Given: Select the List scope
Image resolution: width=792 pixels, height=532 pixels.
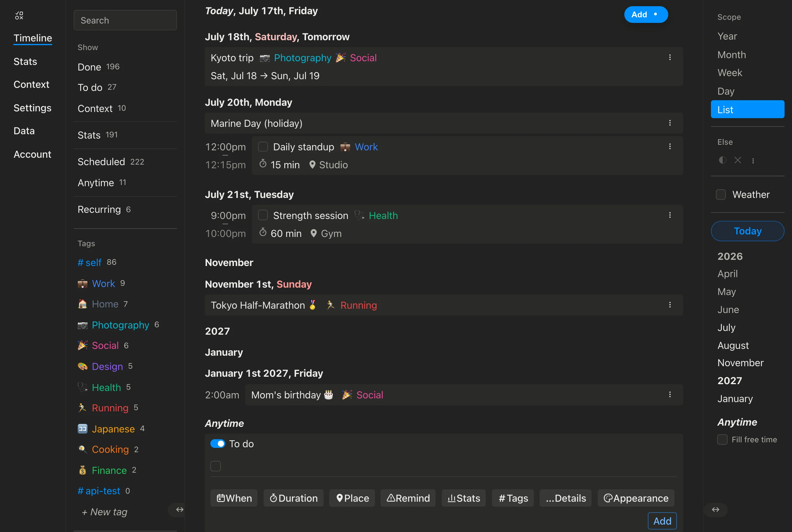Looking at the screenshot, I should pos(747,109).
